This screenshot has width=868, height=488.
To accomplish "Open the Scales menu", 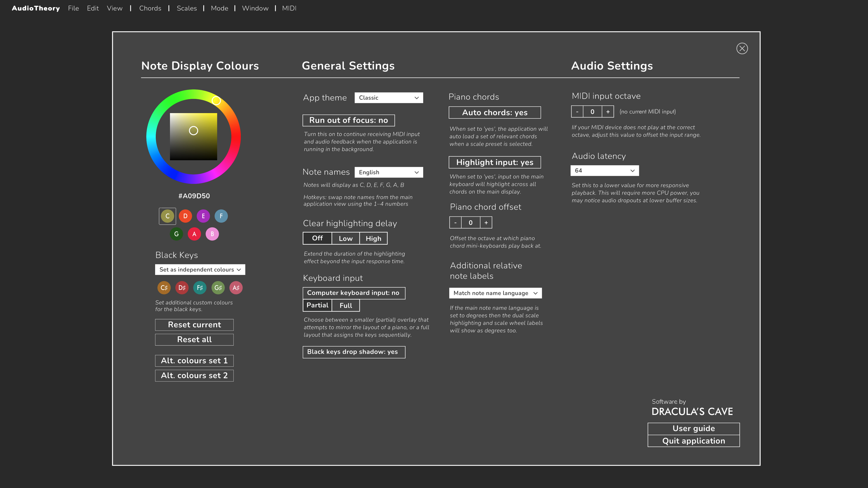I will point(187,8).
